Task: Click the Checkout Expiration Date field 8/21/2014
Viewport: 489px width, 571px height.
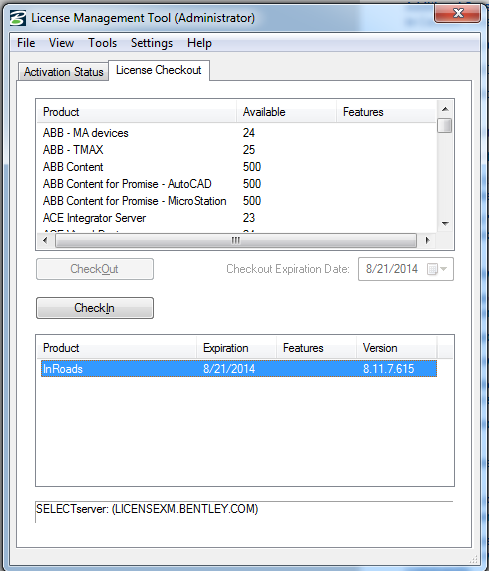Action: pos(406,269)
